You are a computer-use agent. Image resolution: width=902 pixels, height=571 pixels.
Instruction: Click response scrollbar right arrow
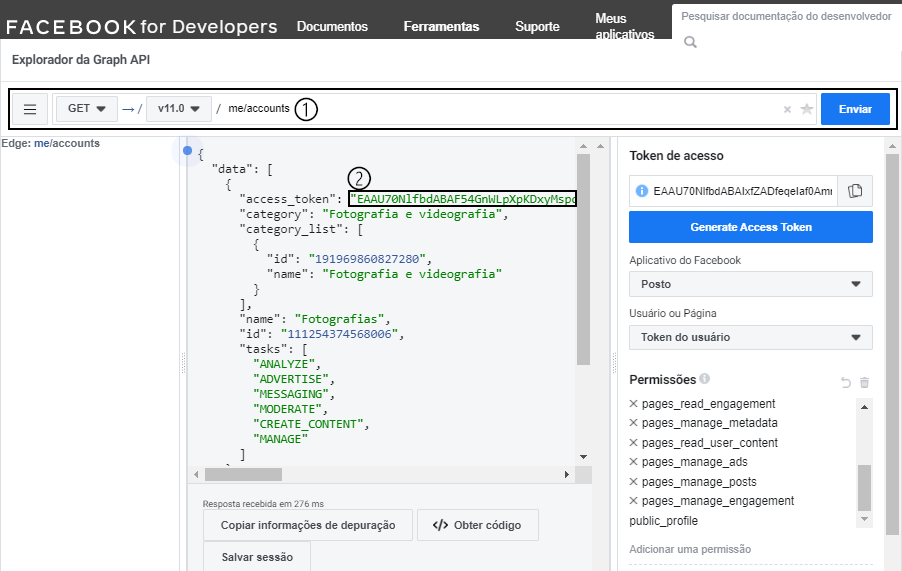pos(567,474)
